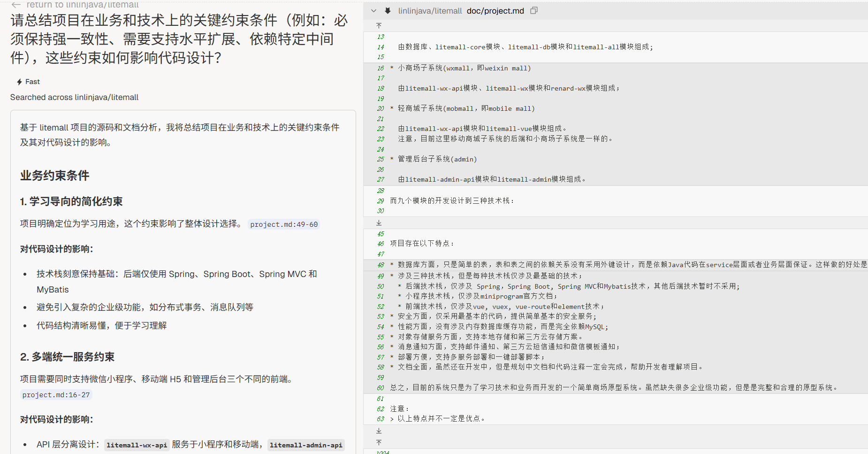Expand code upward above line 13
The height and width of the screenshot is (454, 868).
point(379,25)
